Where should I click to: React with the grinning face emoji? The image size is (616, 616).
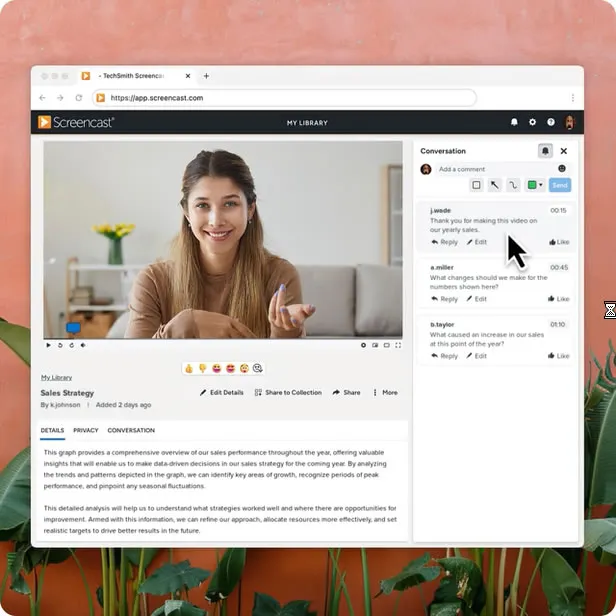pyautogui.click(x=216, y=368)
